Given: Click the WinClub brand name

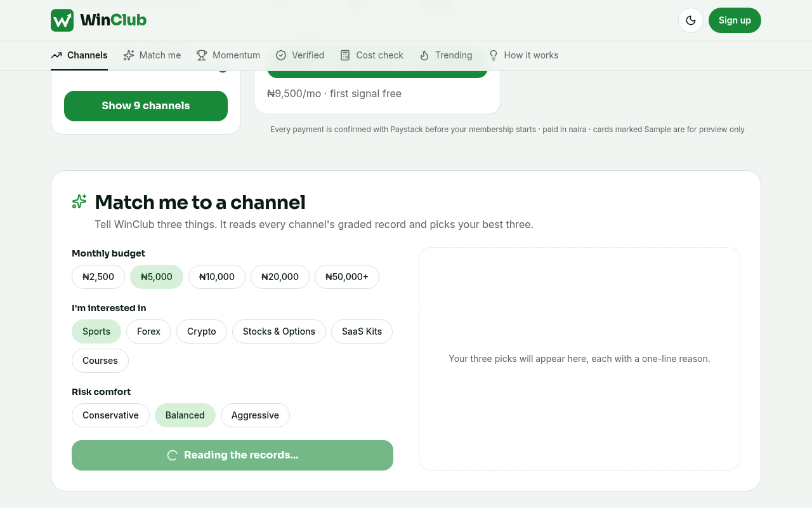Looking at the screenshot, I should pyautogui.click(x=113, y=20).
